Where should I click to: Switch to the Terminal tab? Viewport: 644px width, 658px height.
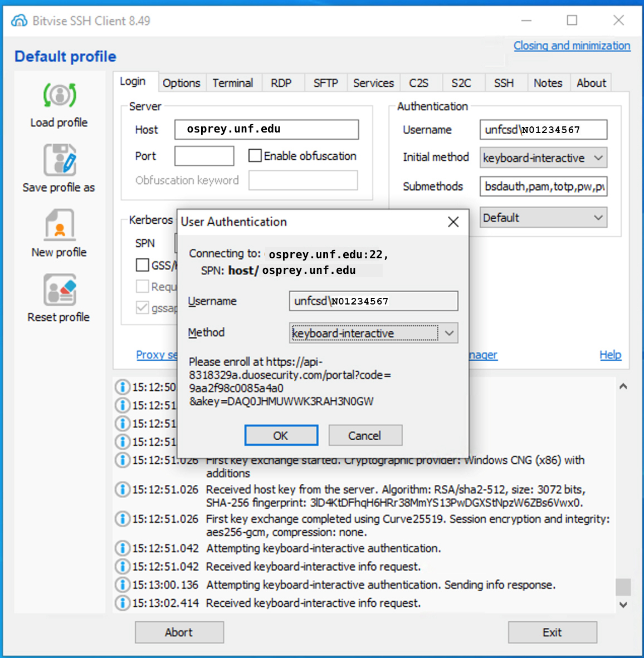[x=232, y=83]
